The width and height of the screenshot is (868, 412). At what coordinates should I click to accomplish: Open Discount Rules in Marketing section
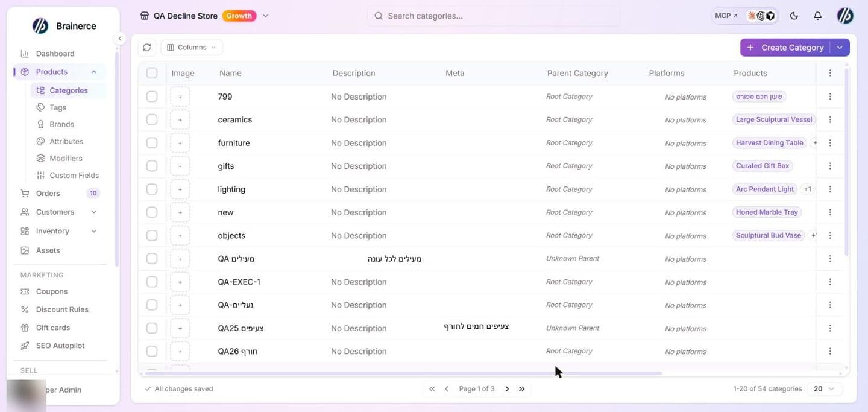(61, 309)
